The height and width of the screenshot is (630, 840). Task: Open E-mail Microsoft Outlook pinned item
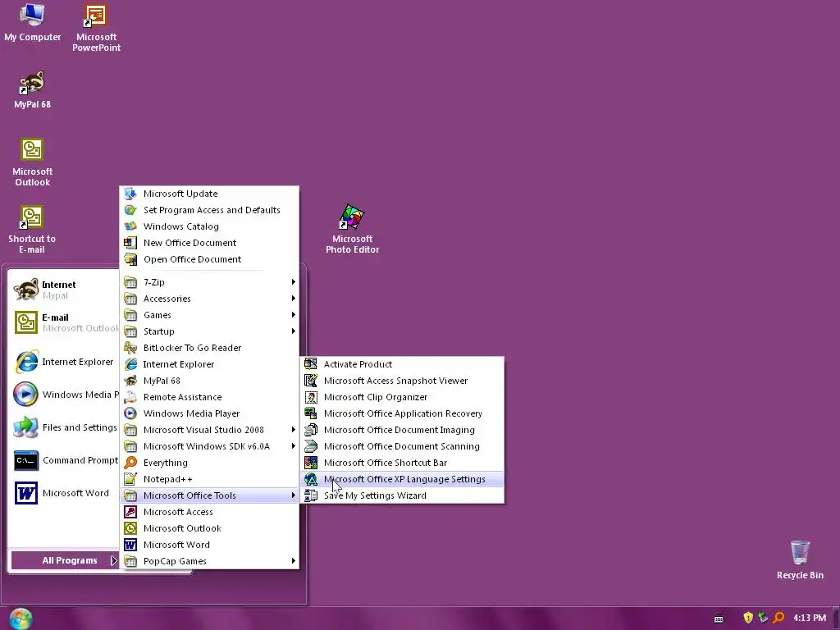click(x=64, y=322)
